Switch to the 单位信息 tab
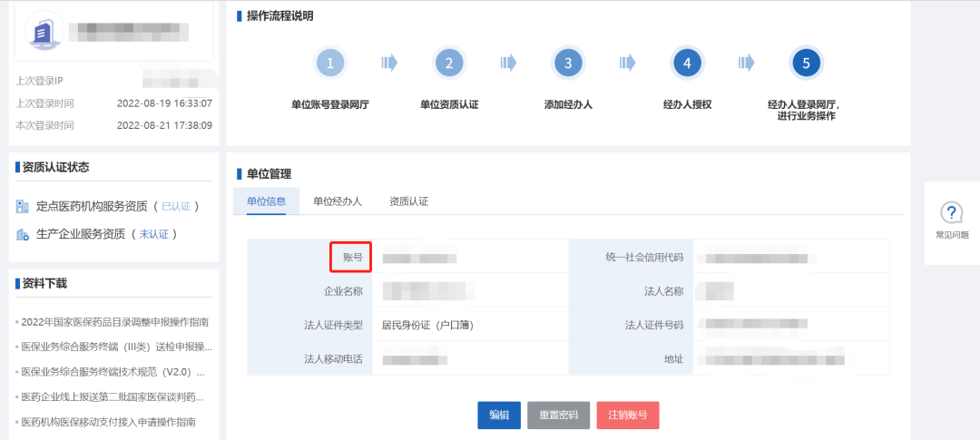The height and width of the screenshot is (440, 980). (x=267, y=201)
